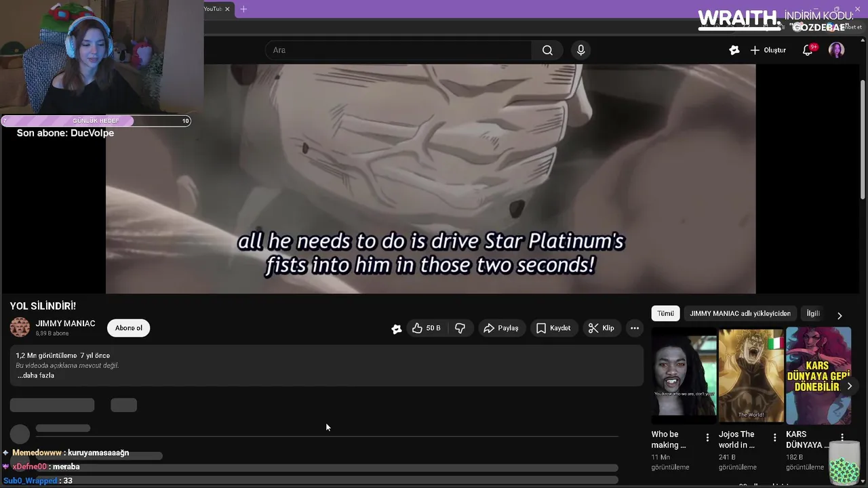Open the notifications bell
The height and width of the screenshot is (488, 868).
pyautogui.click(x=808, y=50)
